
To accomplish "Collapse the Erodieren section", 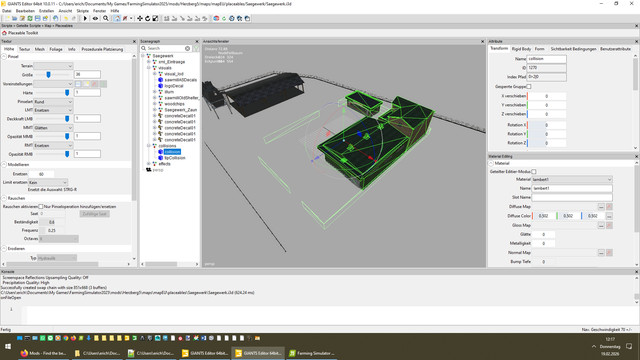I will [x=4, y=249].
